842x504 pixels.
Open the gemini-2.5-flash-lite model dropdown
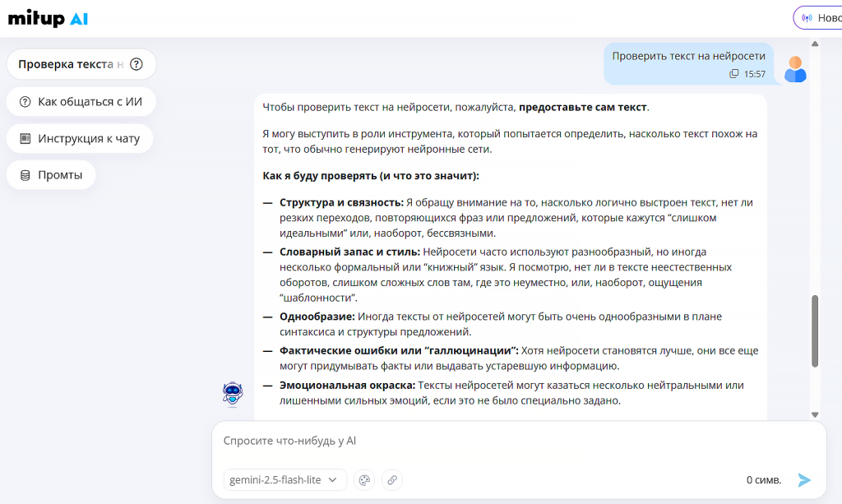pos(285,480)
